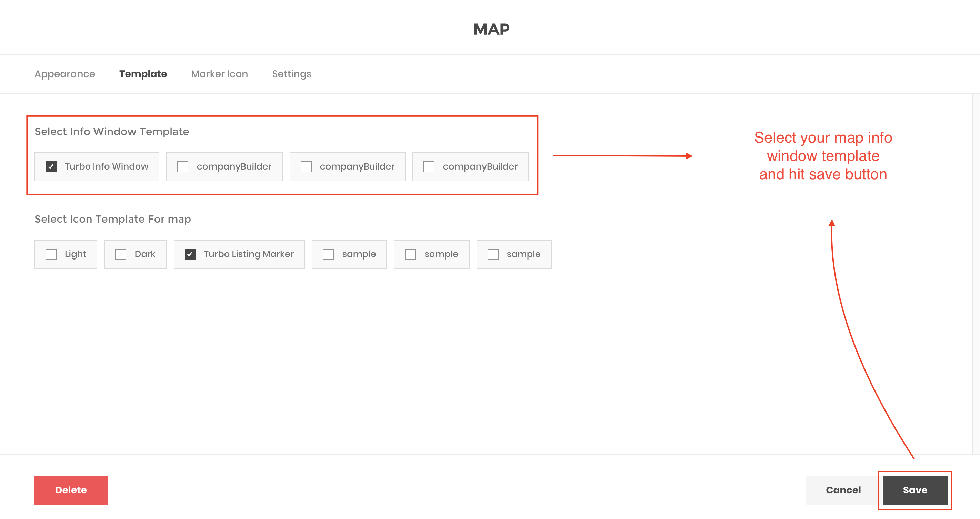Click the vertical scrollbar on the right edge

[976, 274]
